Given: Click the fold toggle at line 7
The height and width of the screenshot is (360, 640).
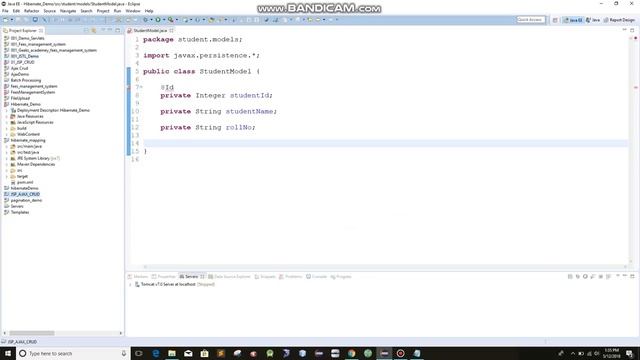Looking at the screenshot, I should coord(141,87).
